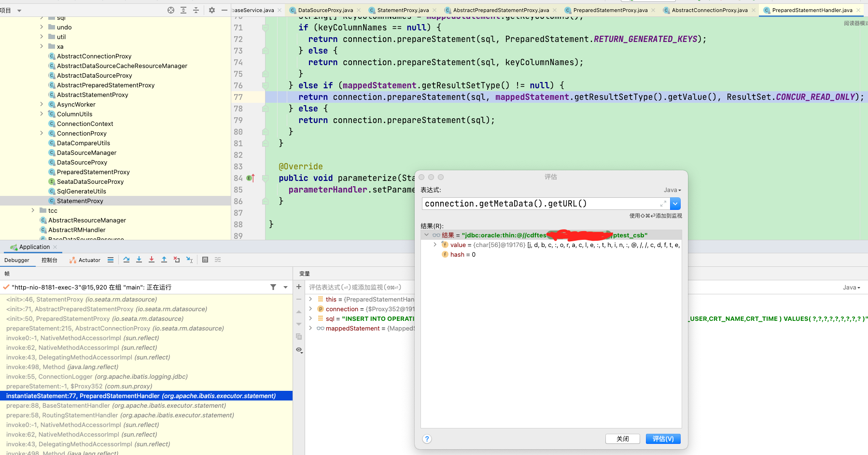Open the project panel settings gear
Screen dimensions: 868x455
(211, 9)
